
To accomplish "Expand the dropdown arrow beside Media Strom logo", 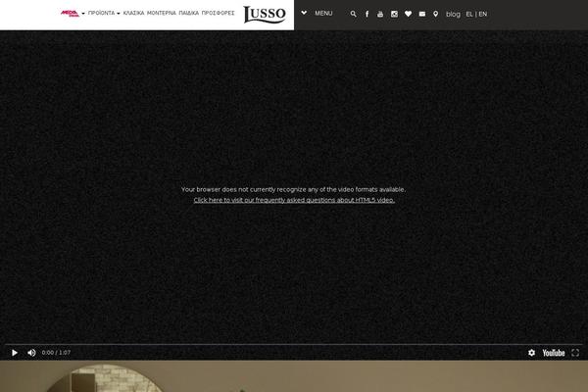I will click(83, 14).
